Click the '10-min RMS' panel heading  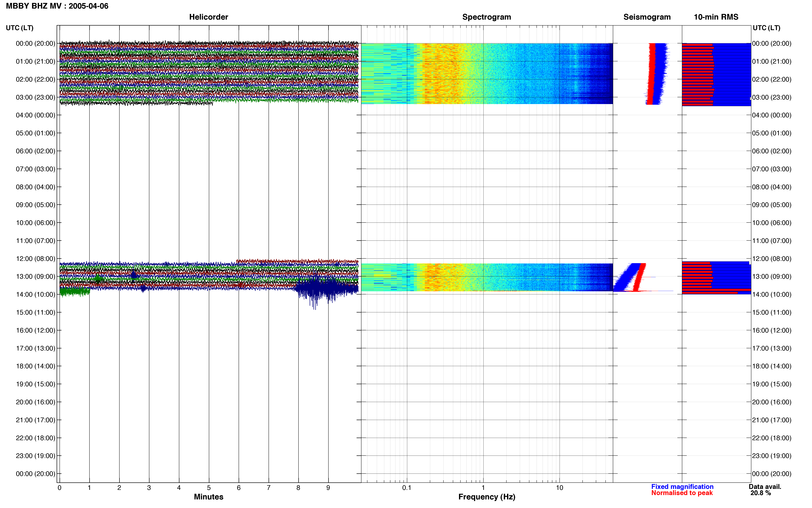(716, 17)
